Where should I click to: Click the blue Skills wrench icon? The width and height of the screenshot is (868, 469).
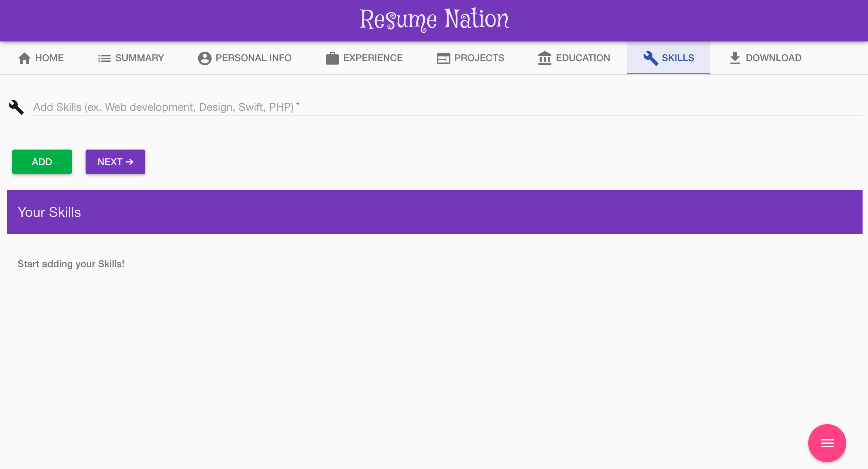[651, 58]
